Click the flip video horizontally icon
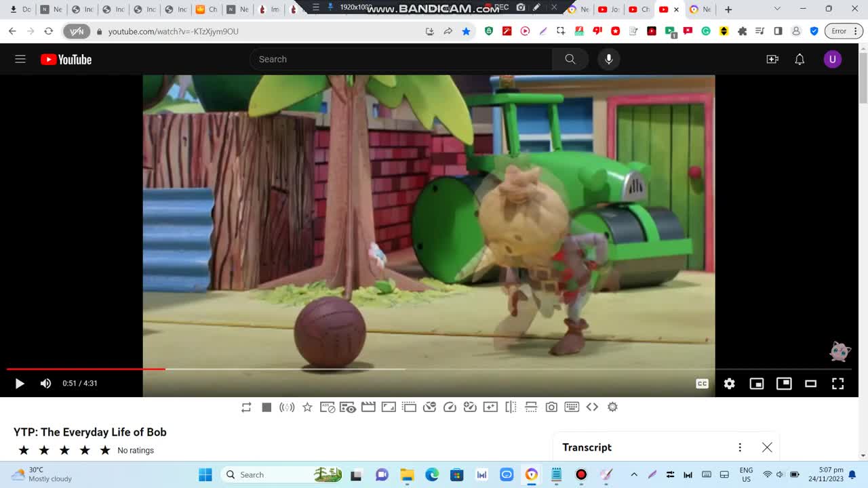This screenshot has width=868, height=488. [x=511, y=407]
